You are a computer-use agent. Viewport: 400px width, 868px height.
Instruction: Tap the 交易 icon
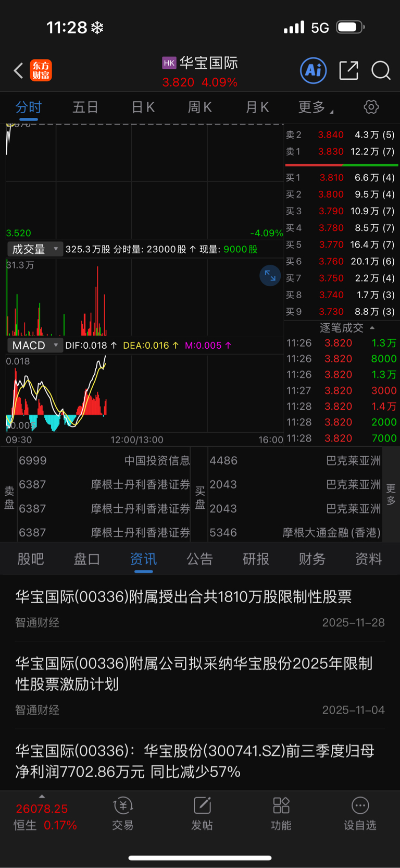123,813
